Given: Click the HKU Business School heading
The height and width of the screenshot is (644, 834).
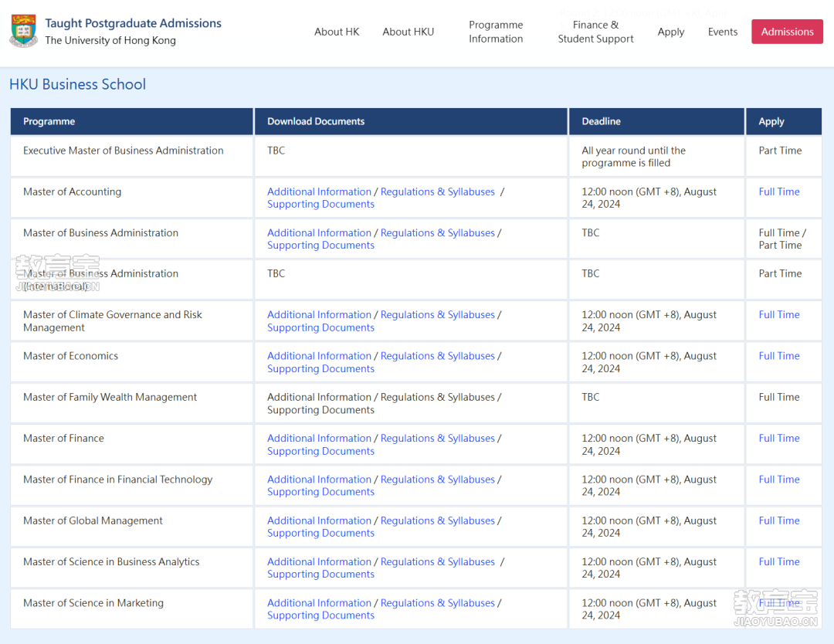Looking at the screenshot, I should click(78, 84).
